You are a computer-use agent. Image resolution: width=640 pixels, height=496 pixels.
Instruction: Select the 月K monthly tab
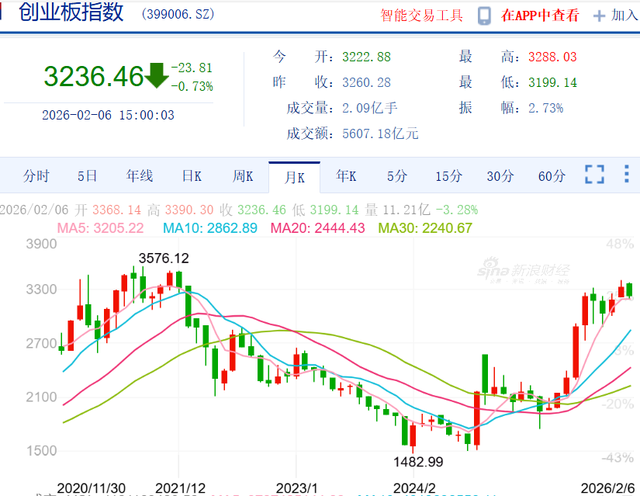coord(295,177)
